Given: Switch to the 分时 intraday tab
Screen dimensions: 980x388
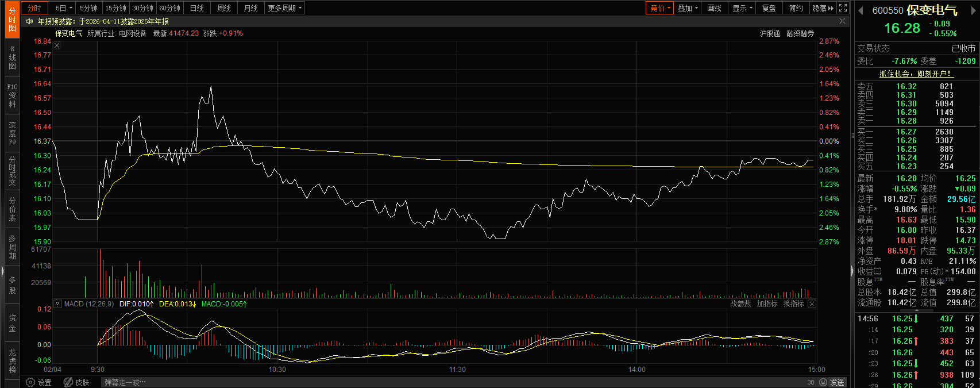Looking at the screenshot, I should [34, 8].
